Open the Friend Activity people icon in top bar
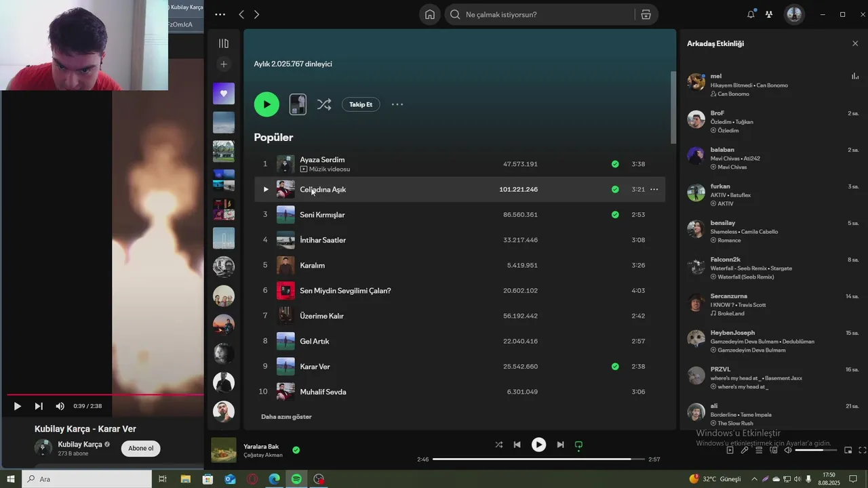Image resolution: width=868 pixels, height=488 pixels. coord(769,14)
